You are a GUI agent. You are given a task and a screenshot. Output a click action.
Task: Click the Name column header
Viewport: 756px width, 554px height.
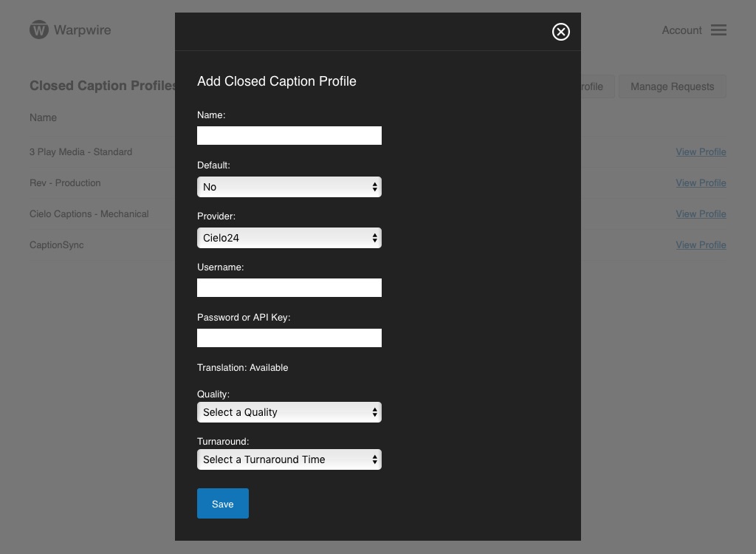pyautogui.click(x=43, y=117)
